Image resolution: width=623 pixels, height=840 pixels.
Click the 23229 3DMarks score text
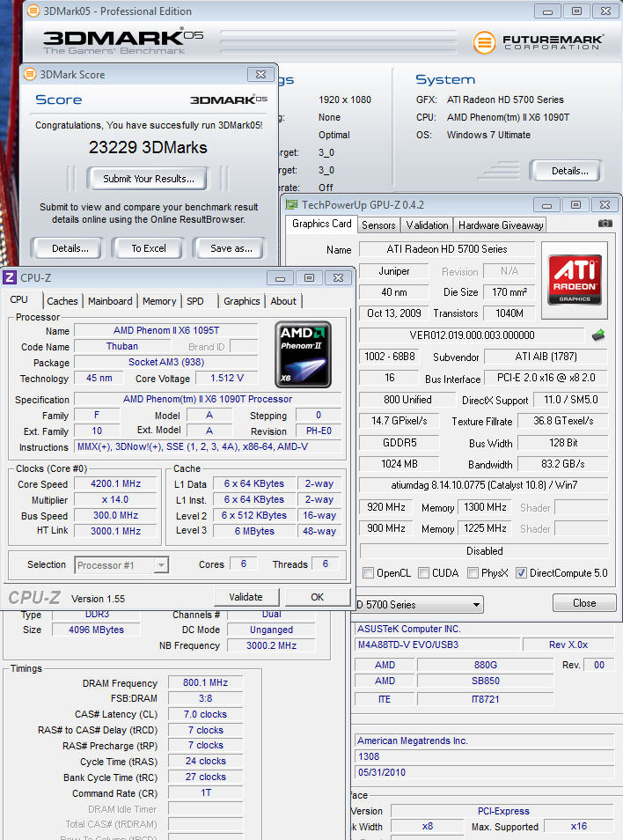pyautogui.click(x=148, y=147)
